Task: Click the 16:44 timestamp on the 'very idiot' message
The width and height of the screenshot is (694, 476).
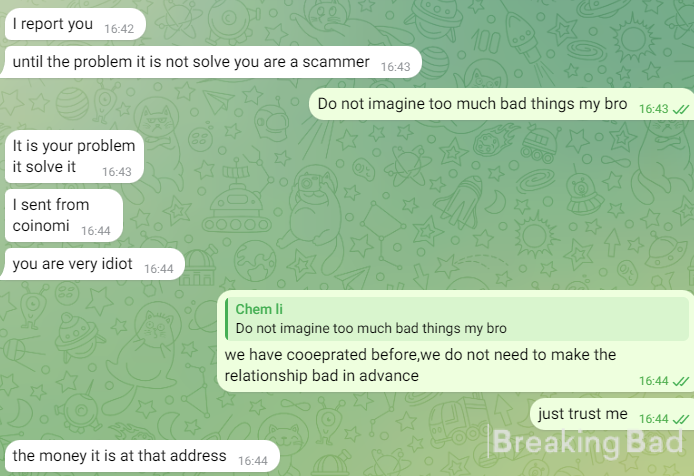Action: click(158, 269)
